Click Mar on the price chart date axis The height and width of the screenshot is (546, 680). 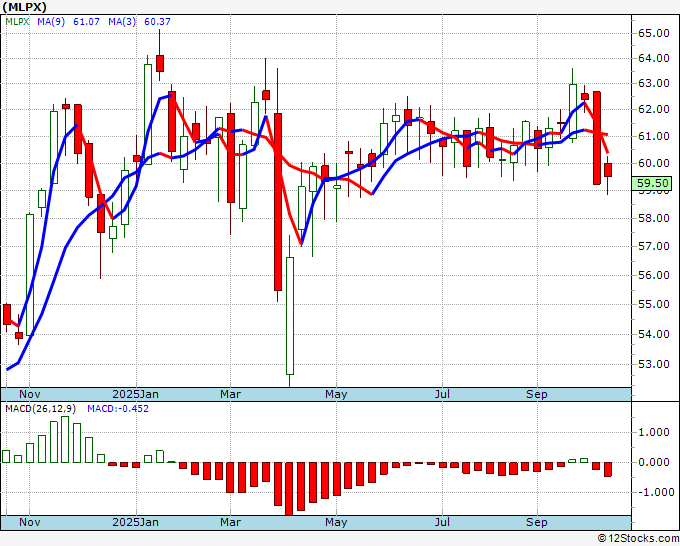coord(230,394)
